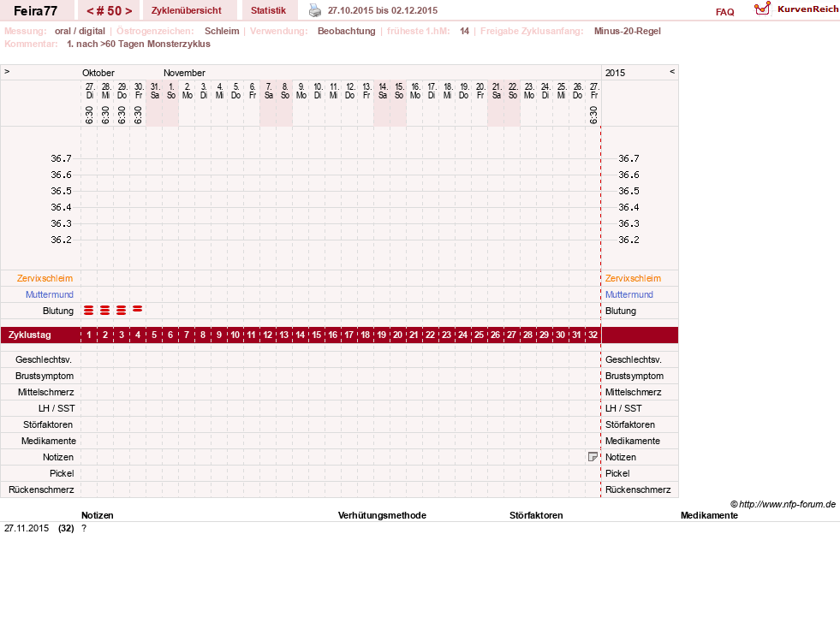Click the left Zervixschleim row label
Viewport: 840px width, 617px height.
pos(45,278)
